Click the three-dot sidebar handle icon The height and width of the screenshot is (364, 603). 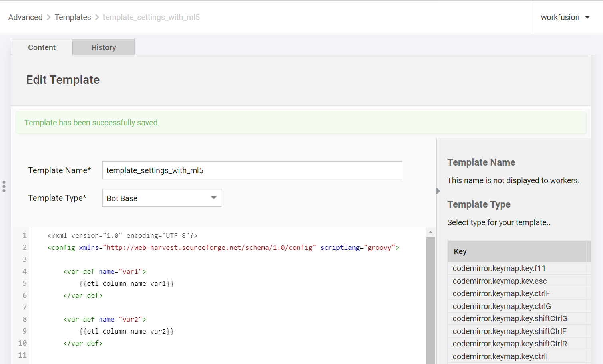[x=4, y=186]
